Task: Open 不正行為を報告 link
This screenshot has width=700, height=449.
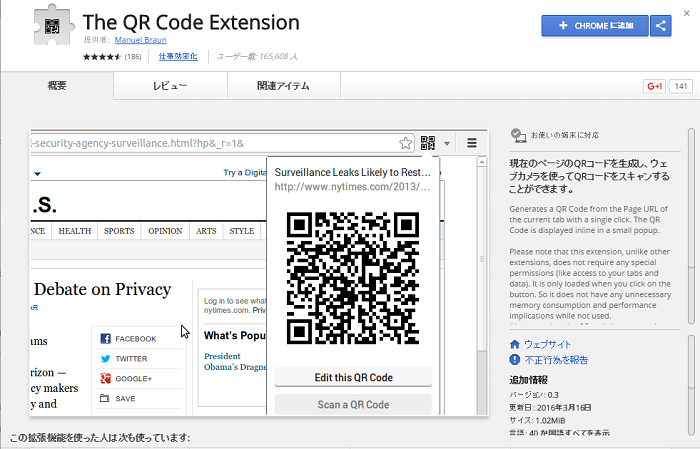Action: pos(556,360)
